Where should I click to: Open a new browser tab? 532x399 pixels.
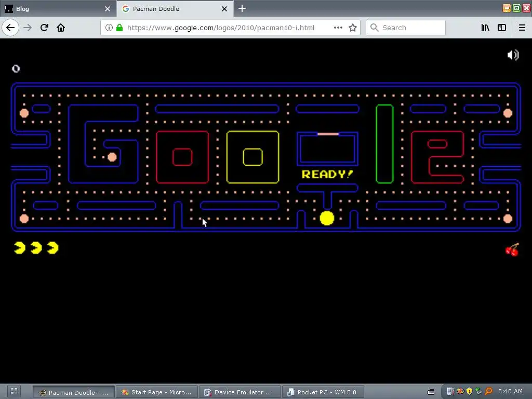[242, 8]
